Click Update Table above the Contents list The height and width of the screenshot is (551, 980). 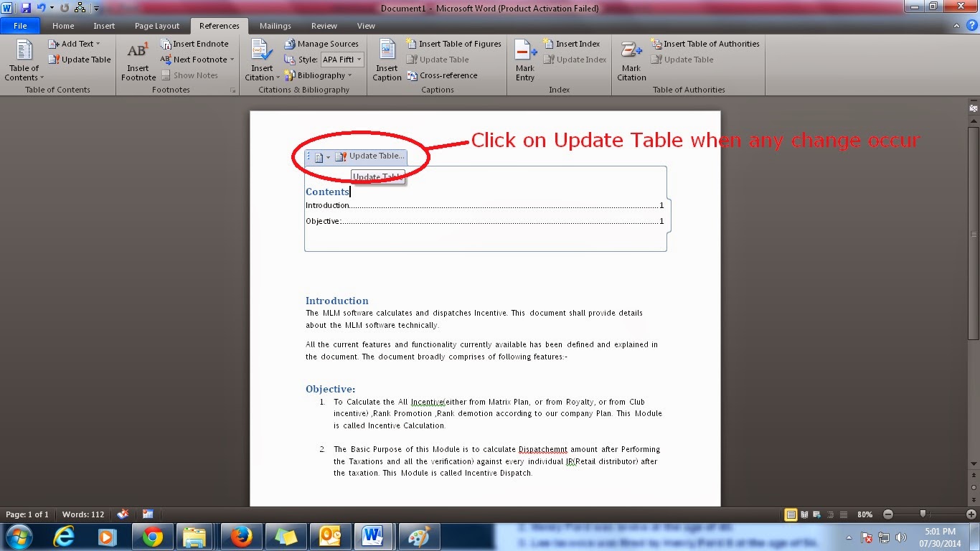[x=372, y=156]
